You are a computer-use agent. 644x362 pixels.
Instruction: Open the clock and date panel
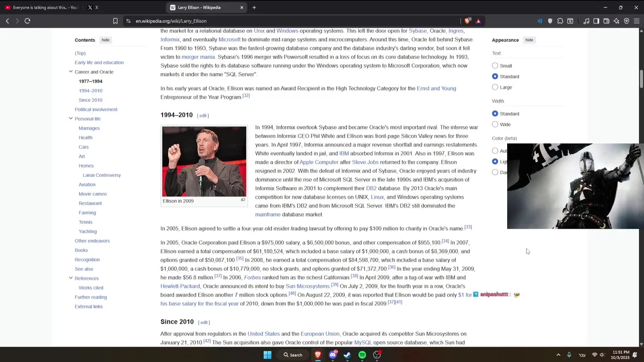[621, 355]
